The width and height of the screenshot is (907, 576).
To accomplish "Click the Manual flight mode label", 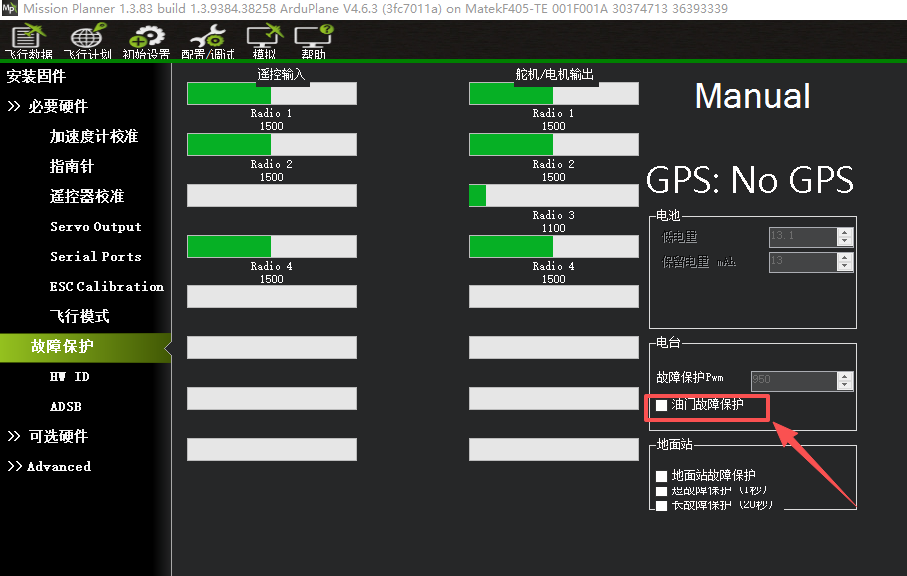I will point(752,96).
